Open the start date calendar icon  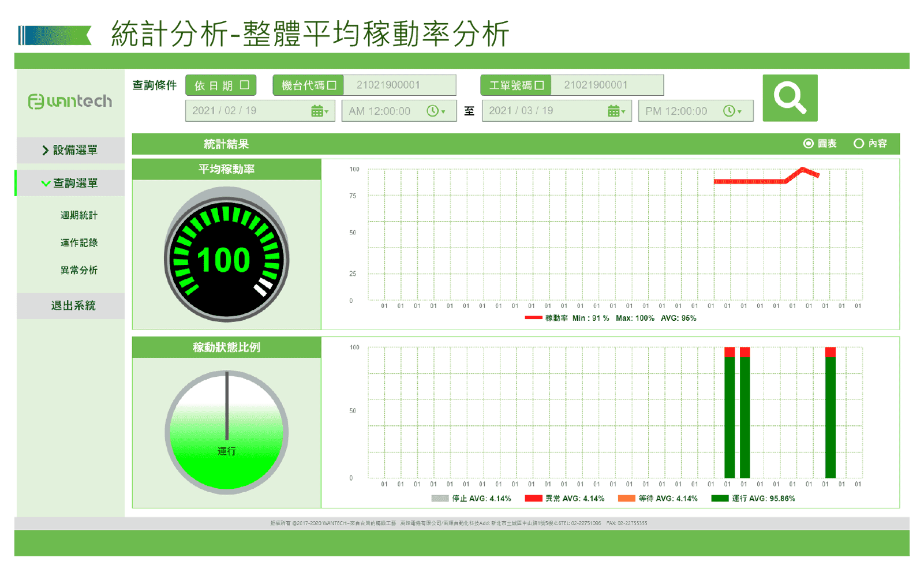(x=317, y=111)
